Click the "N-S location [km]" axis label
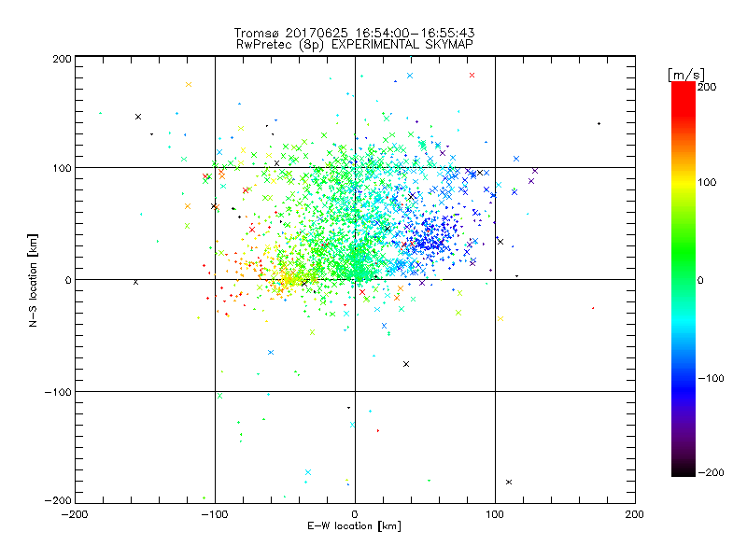The image size is (747, 560). point(33,280)
